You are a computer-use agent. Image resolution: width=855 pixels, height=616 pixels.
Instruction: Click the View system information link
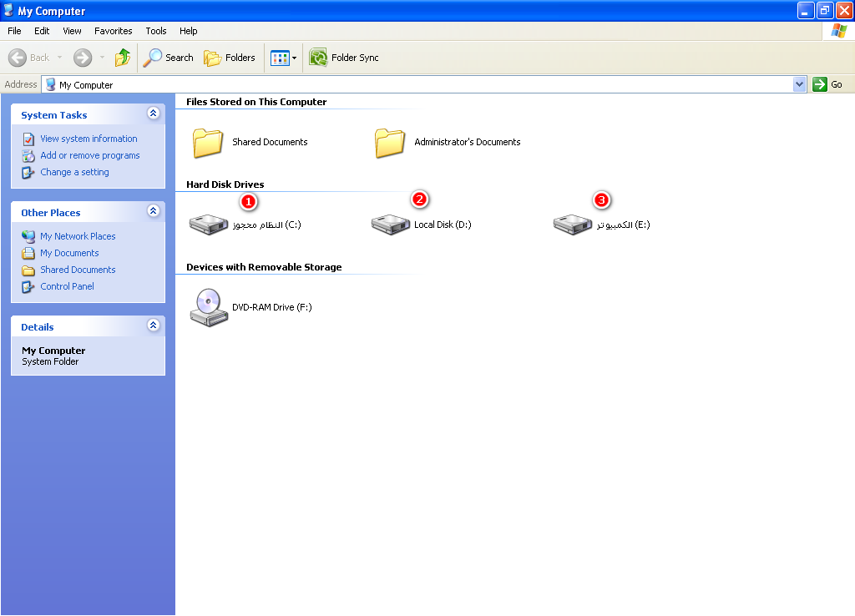coord(89,139)
